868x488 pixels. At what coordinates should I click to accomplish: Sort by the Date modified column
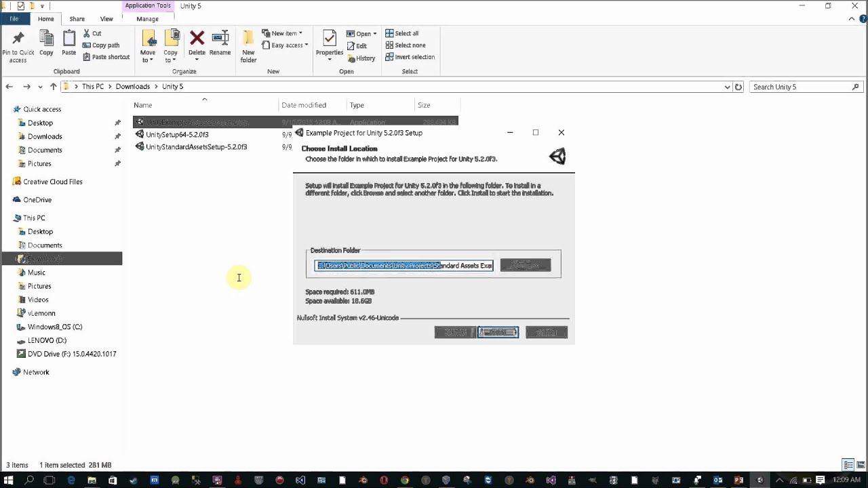[304, 105]
